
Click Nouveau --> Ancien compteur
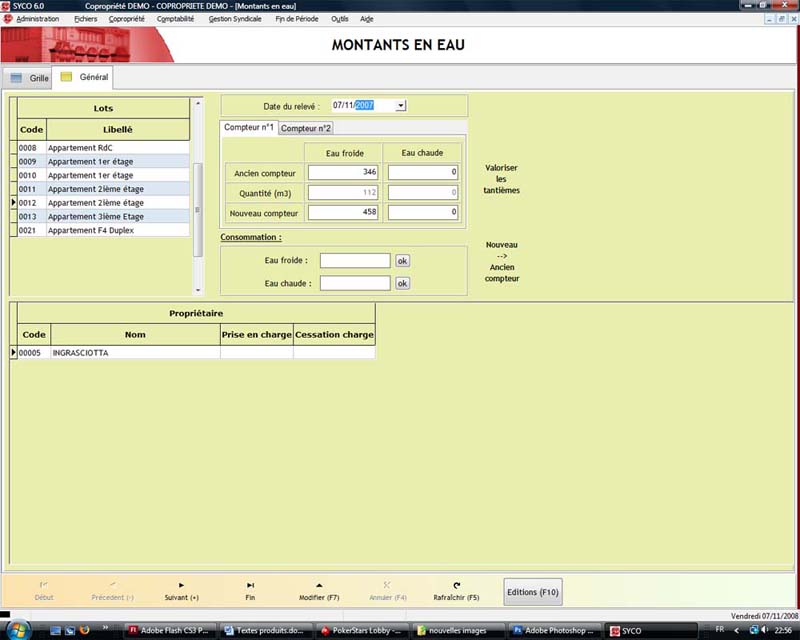coord(502,261)
